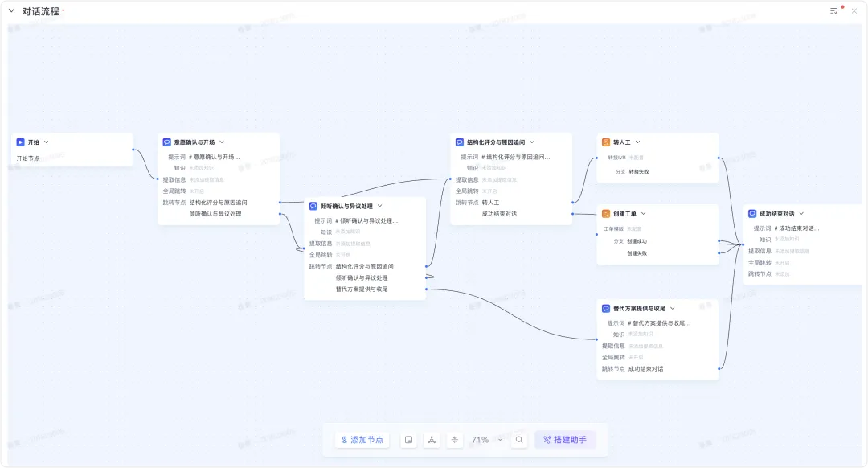Click the 创建工单 node orange icon
The width and height of the screenshot is (868, 468).
(606, 214)
